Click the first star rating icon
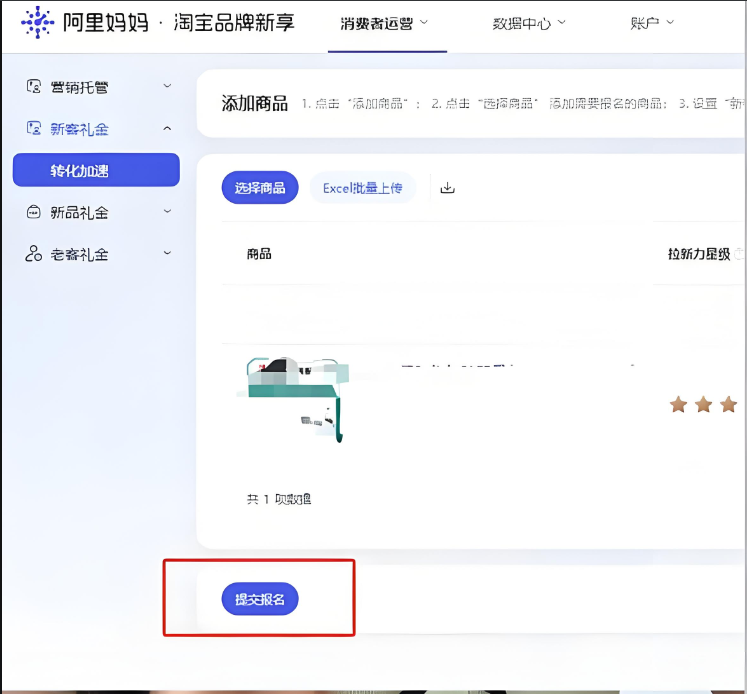 (x=678, y=405)
